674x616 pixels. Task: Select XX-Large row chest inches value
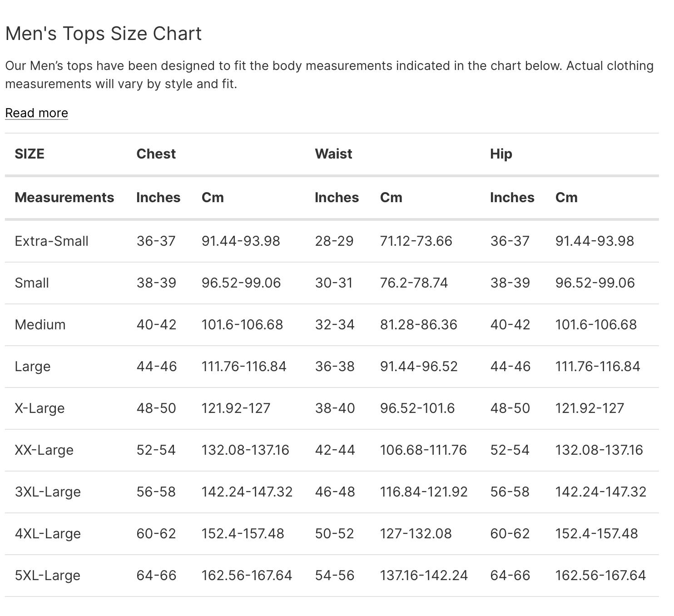(156, 450)
